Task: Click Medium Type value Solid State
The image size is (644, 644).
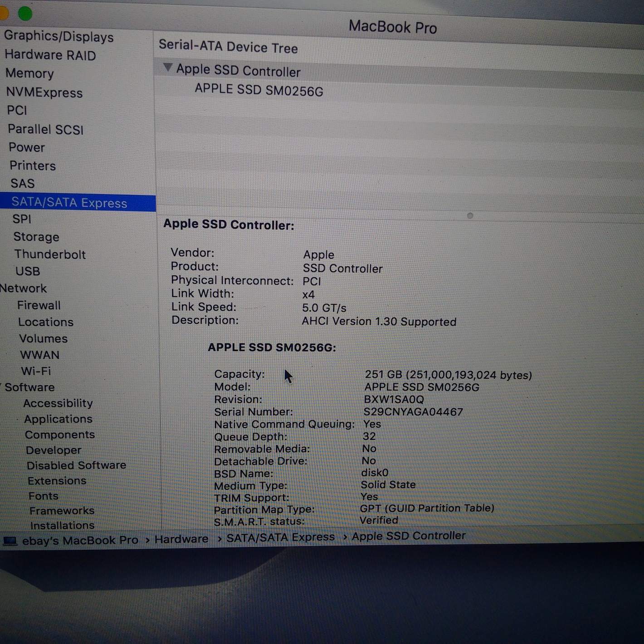Action: click(388, 484)
